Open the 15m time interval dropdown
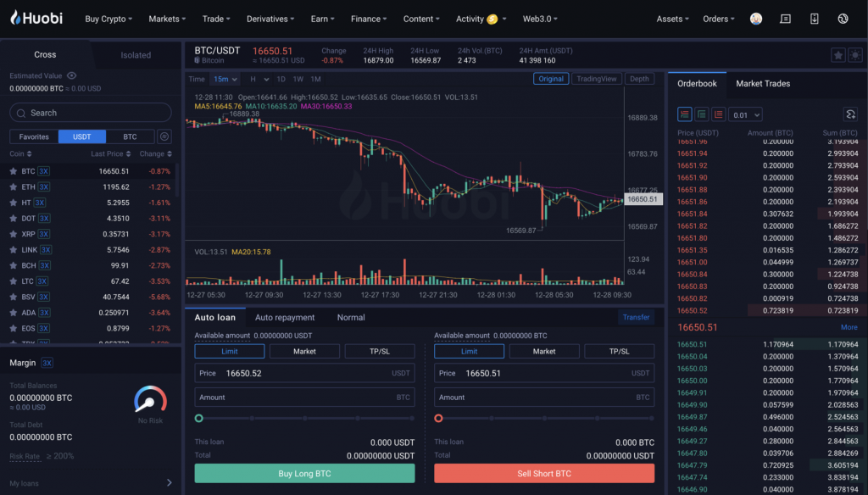The height and width of the screenshot is (495, 868). tap(225, 79)
